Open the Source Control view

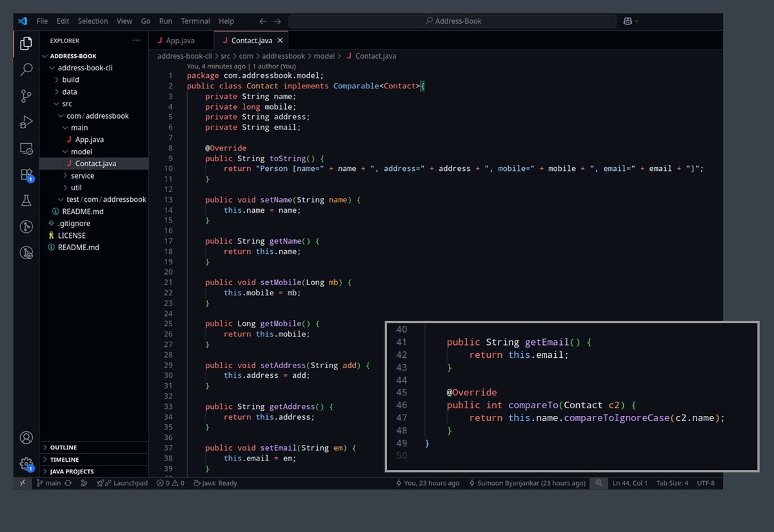pyautogui.click(x=26, y=96)
